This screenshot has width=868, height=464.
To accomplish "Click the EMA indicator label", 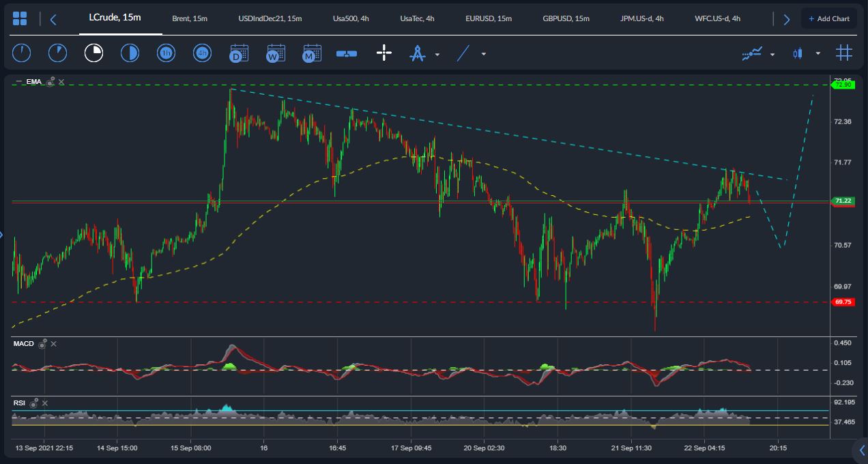I will pos(34,82).
